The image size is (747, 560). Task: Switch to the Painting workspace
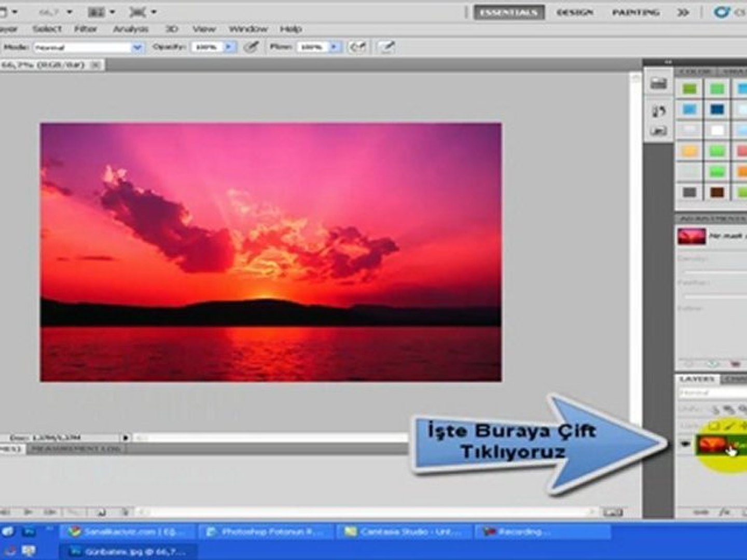click(x=635, y=12)
